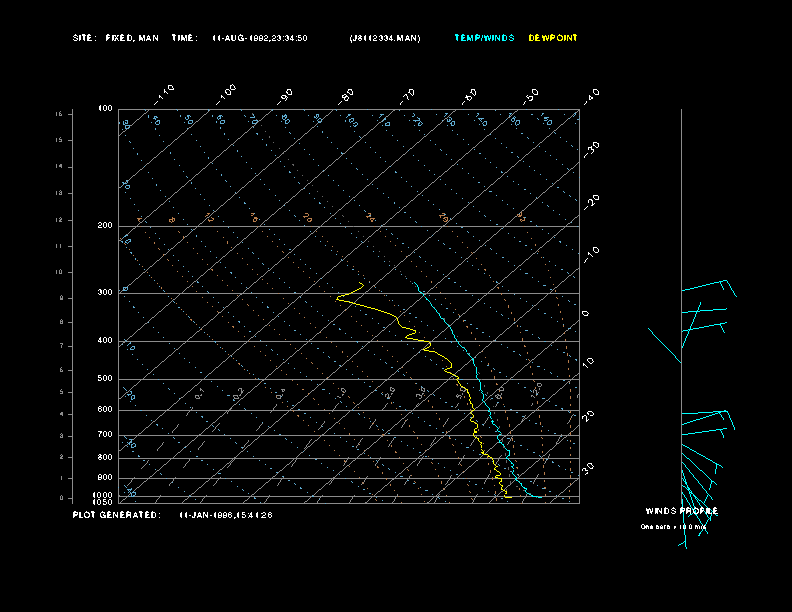792x612 pixels.
Task: Click the 200 pressure level axis label
Action: pos(105,226)
